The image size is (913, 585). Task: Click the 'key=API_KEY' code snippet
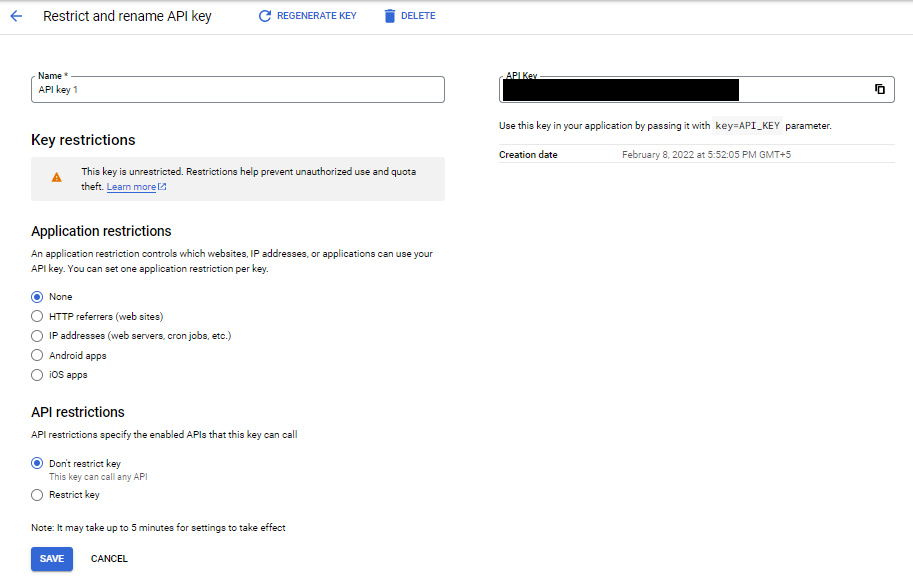tap(748, 126)
